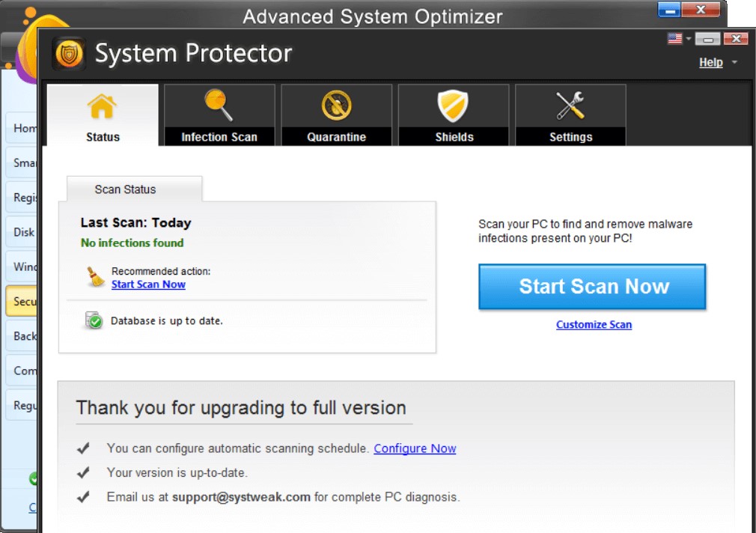756x533 pixels.
Task: Open the Quarantine tab icon
Action: 335,106
